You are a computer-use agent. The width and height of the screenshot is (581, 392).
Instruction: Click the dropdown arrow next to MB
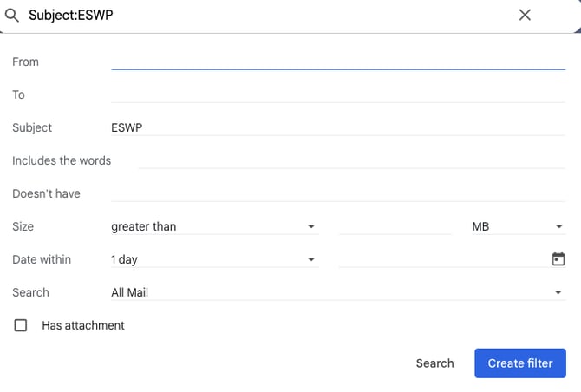(x=558, y=226)
